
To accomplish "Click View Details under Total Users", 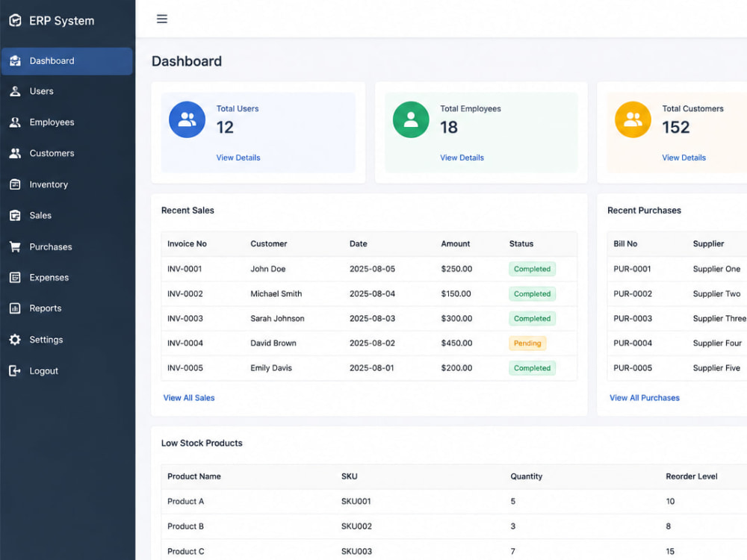I will click(238, 158).
